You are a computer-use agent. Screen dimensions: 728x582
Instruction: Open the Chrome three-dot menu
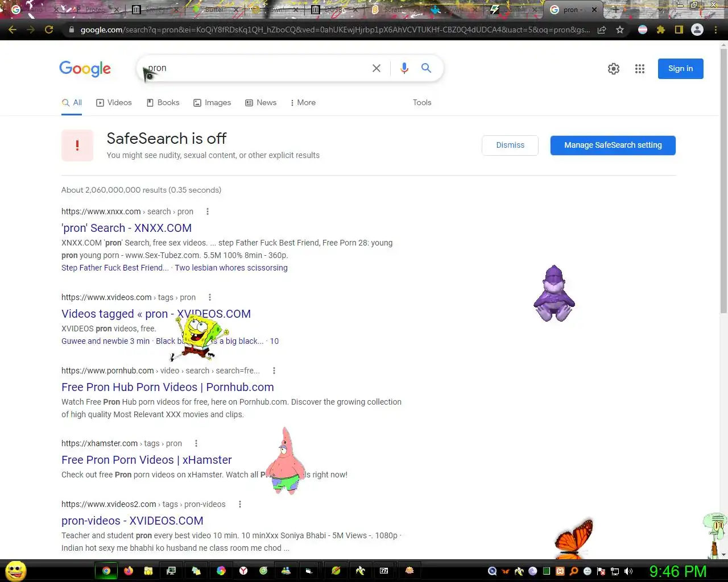point(716,30)
